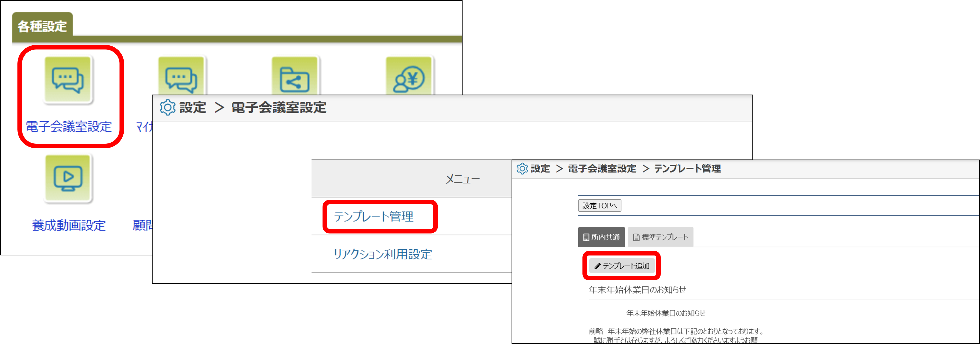The image size is (980, 344).
Task: Click the テンプレート追加 button
Action: [x=622, y=266]
